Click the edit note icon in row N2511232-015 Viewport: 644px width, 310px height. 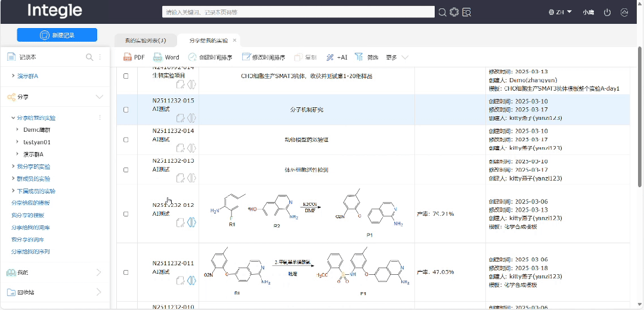[180, 118]
